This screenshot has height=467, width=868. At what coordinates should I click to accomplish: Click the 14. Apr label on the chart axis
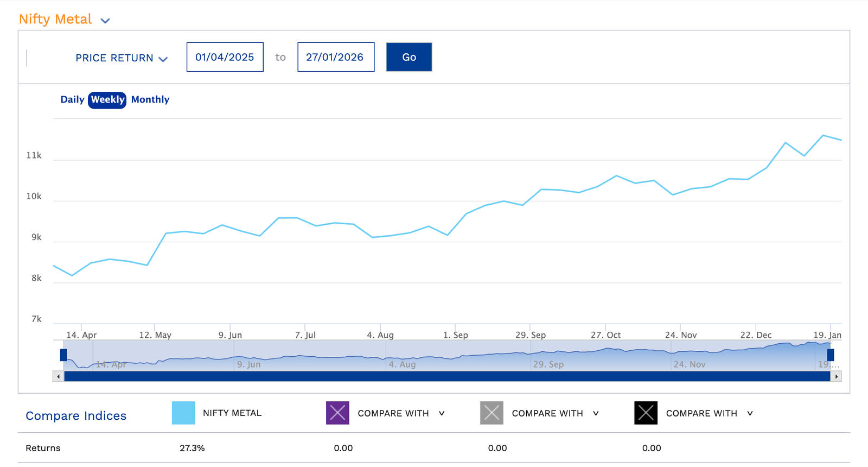pos(81,335)
